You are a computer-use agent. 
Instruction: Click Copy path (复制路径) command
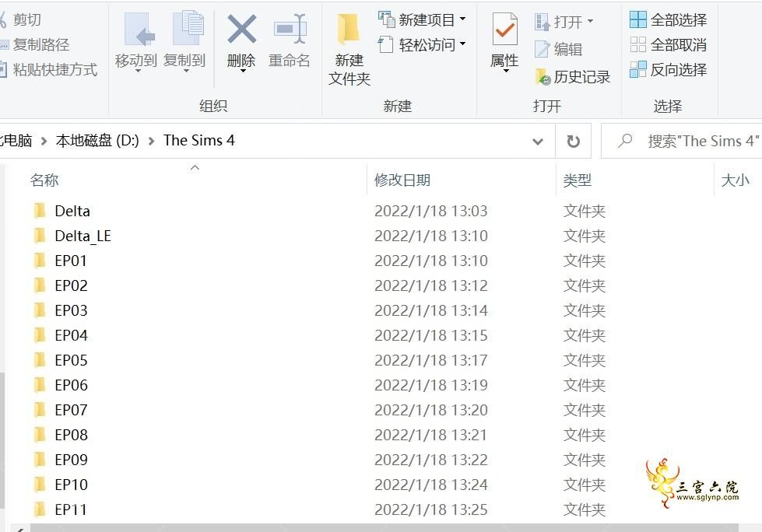[34, 44]
